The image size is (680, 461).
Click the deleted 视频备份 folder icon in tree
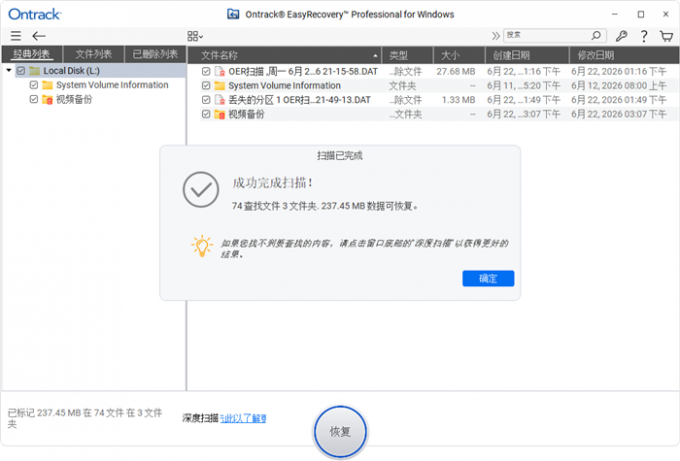tap(47, 99)
